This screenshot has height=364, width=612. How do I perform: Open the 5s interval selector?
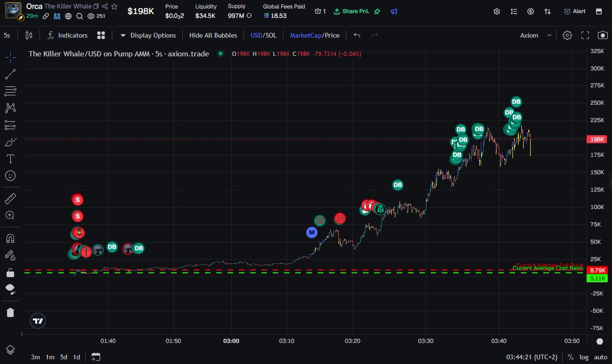click(7, 35)
